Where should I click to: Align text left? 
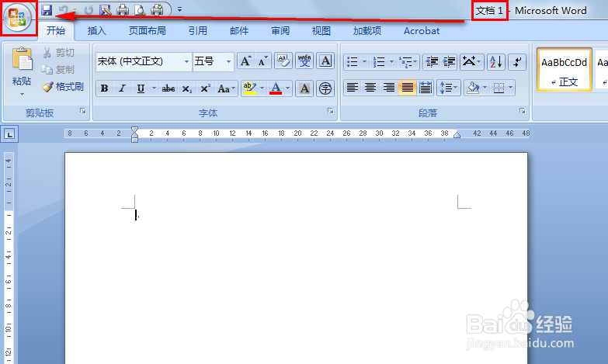(352, 88)
